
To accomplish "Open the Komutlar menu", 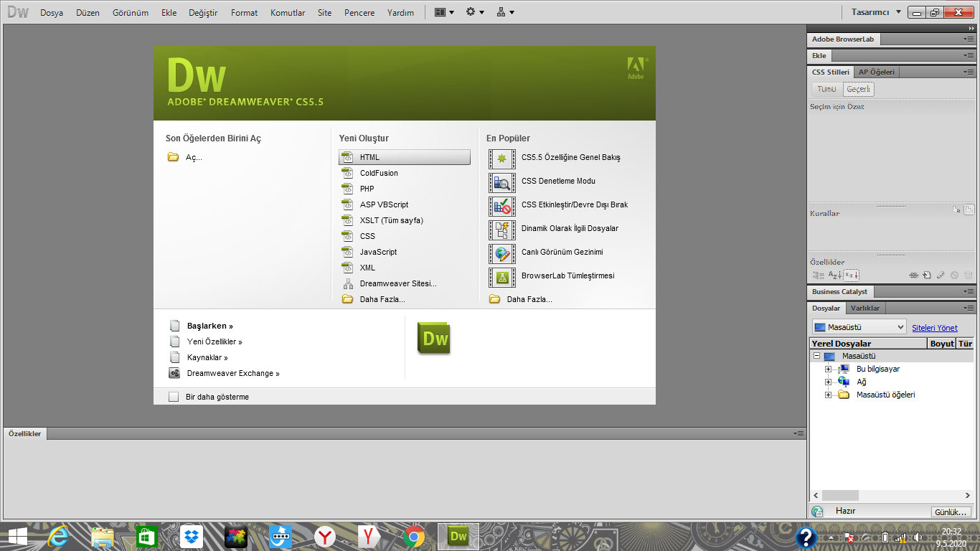I will [288, 12].
